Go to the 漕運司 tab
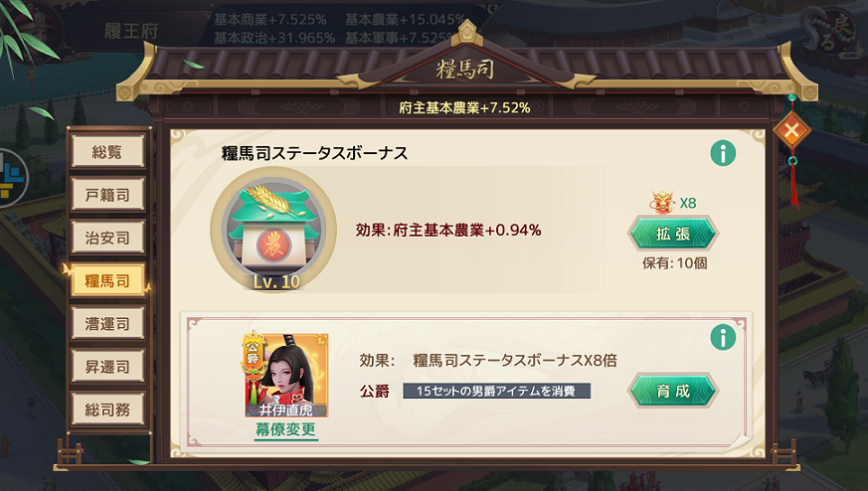The width and height of the screenshot is (868, 491). point(107,323)
